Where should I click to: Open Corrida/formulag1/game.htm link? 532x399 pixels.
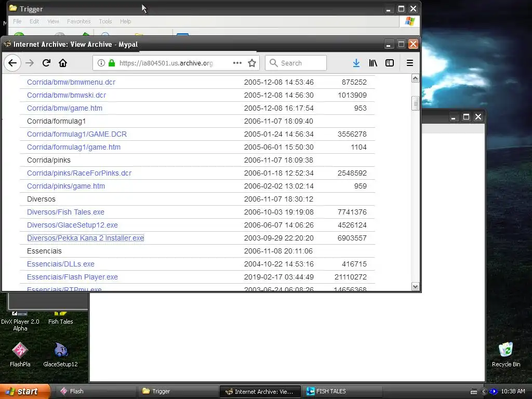point(74,147)
